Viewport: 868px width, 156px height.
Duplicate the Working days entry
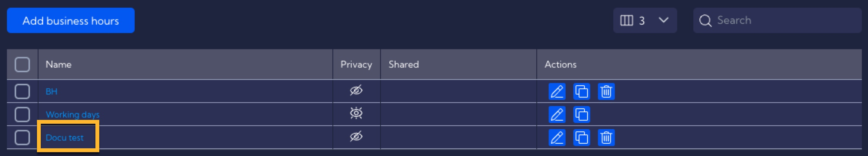point(581,115)
